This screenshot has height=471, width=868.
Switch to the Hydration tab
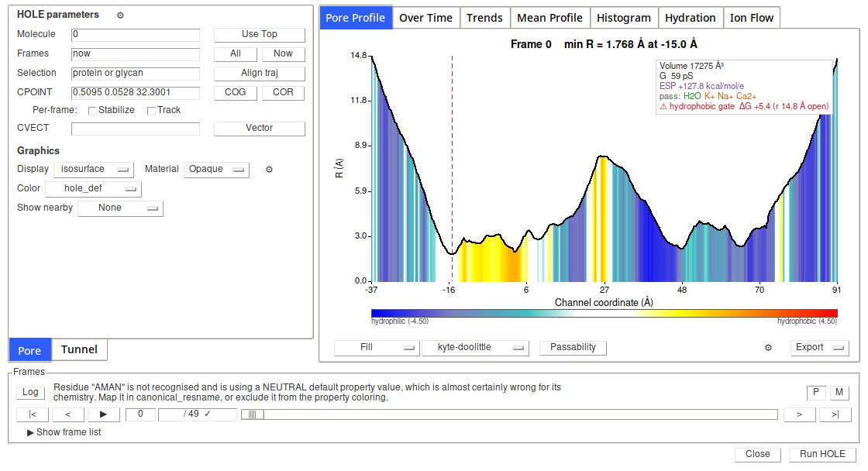(x=691, y=18)
